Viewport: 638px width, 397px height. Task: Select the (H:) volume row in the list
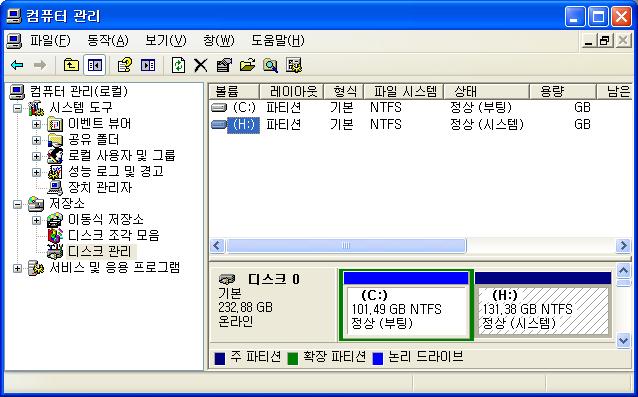pyautogui.click(x=421, y=124)
